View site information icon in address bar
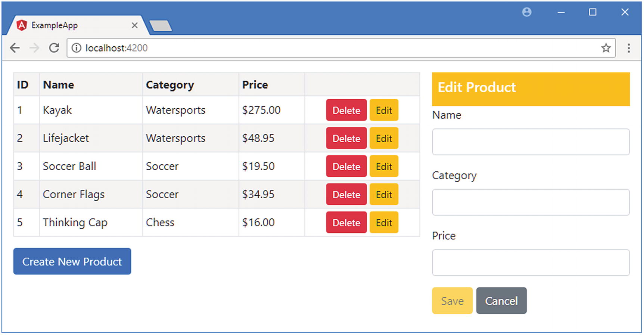This screenshot has height=335, width=644. (76, 48)
